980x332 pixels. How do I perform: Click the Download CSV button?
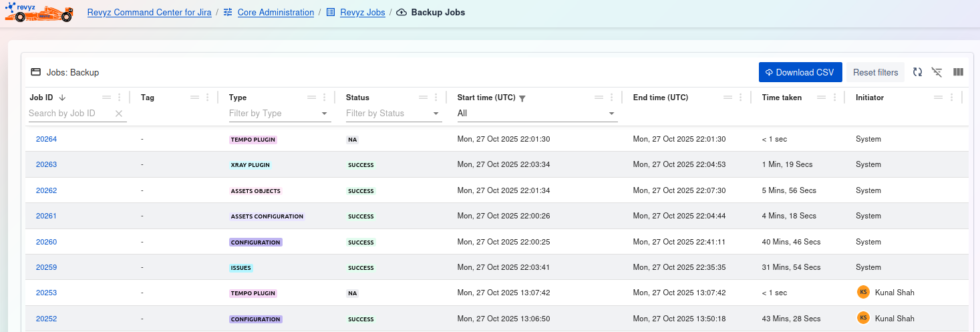800,72
